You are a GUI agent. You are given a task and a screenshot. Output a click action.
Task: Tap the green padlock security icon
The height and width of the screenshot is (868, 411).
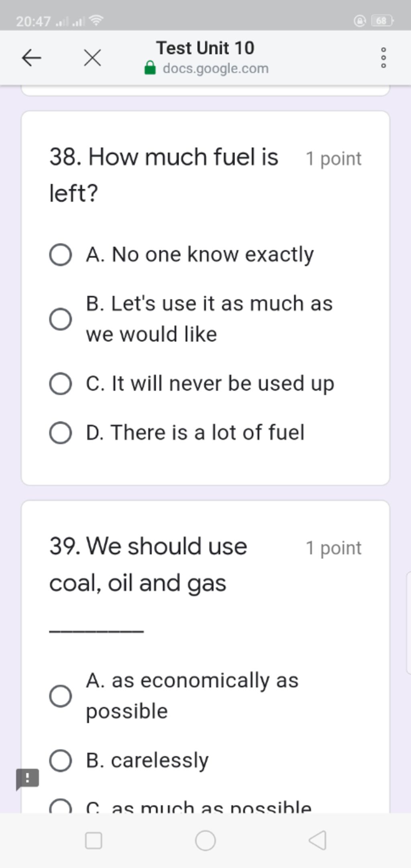(x=150, y=68)
